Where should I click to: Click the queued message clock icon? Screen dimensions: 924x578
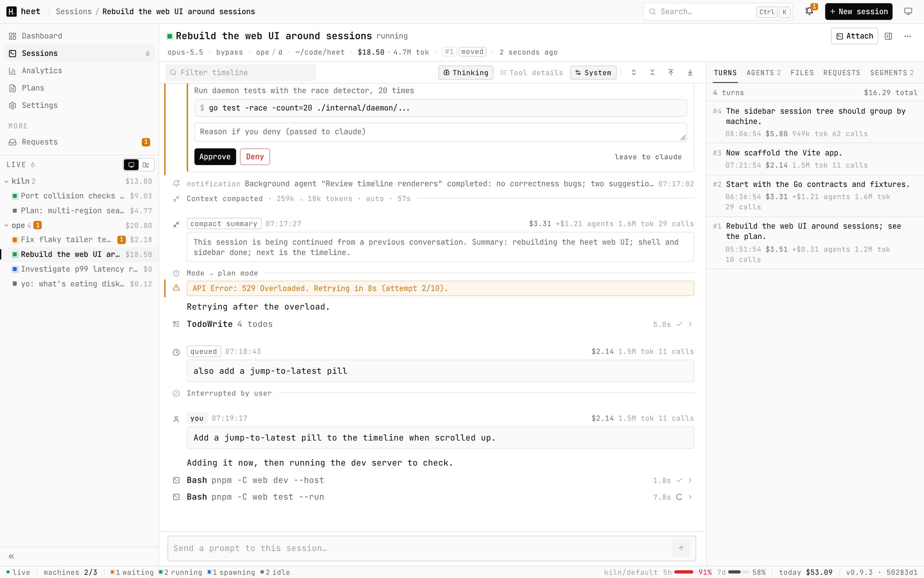pyautogui.click(x=176, y=352)
